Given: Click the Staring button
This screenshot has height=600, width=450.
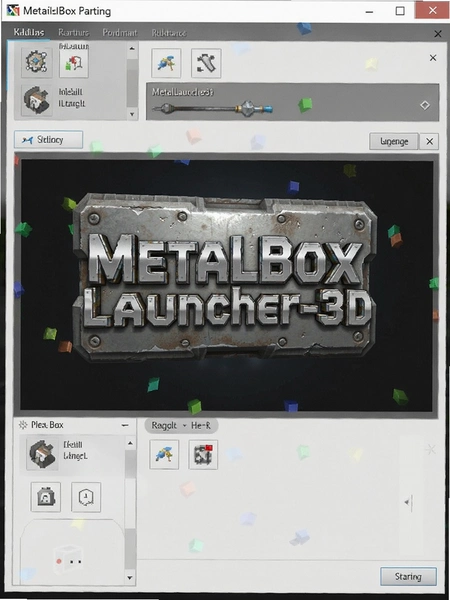Looking at the screenshot, I should (408, 576).
